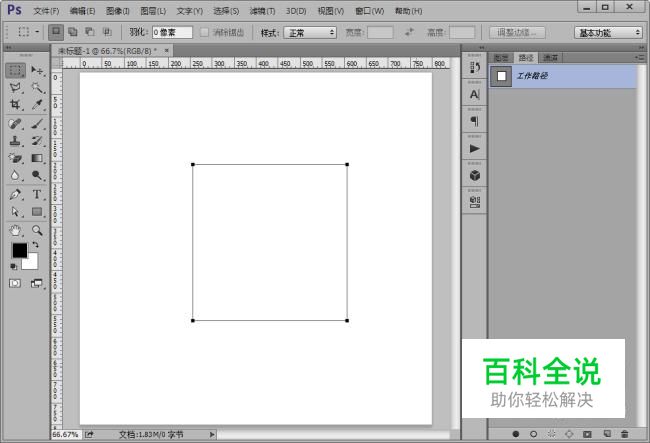Choose Intersect with Selection mode
The image size is (650, 443).
(107, 32)
